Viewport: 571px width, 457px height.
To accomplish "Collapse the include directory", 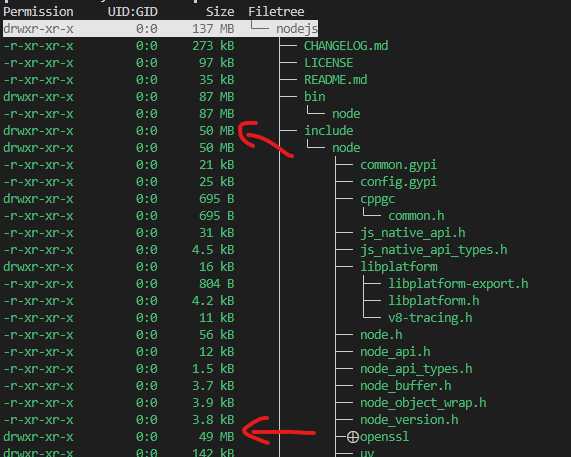I will (x=328, y=131).
